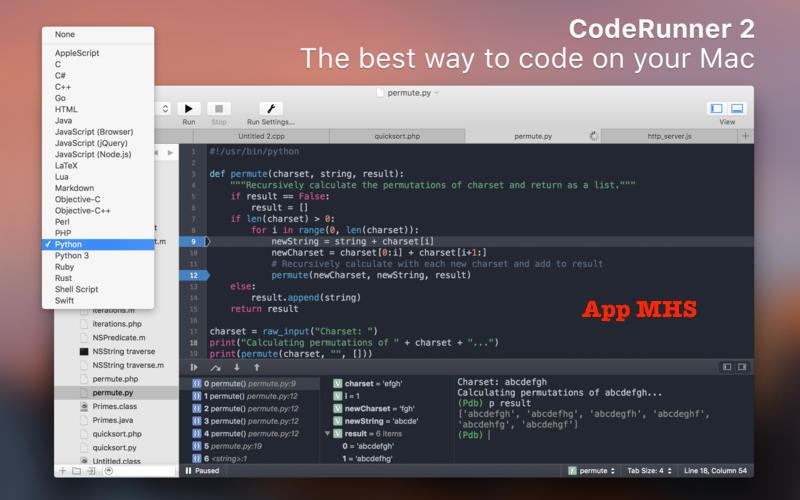Collapse the result variable disclosure triangle
Screen dimensions: 800x500
[x=327, y=434]
